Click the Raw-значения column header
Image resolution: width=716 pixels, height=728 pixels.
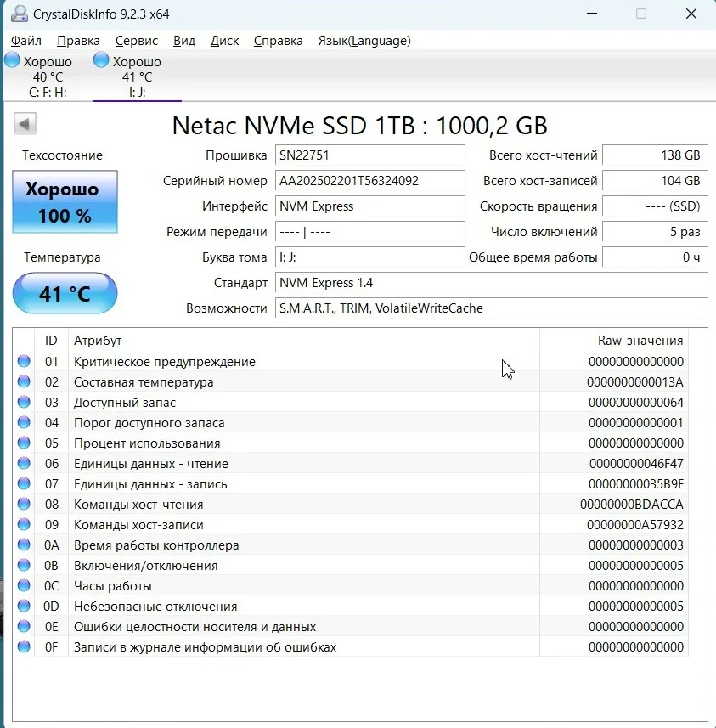pyautogui.click(x=640, y=341)
